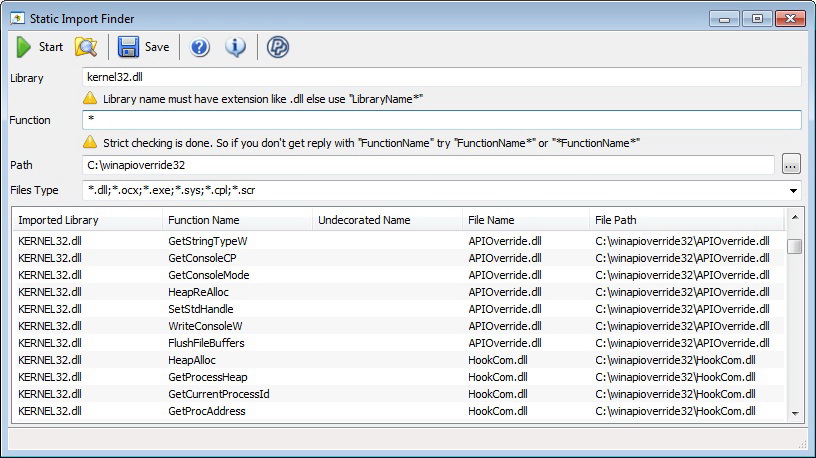Open help with the question mark icon

[x=200, y=47]
